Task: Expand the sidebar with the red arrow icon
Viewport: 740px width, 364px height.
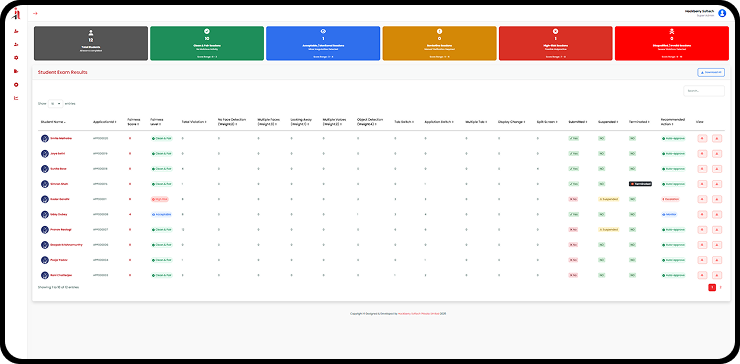Action: coord(35,13)
